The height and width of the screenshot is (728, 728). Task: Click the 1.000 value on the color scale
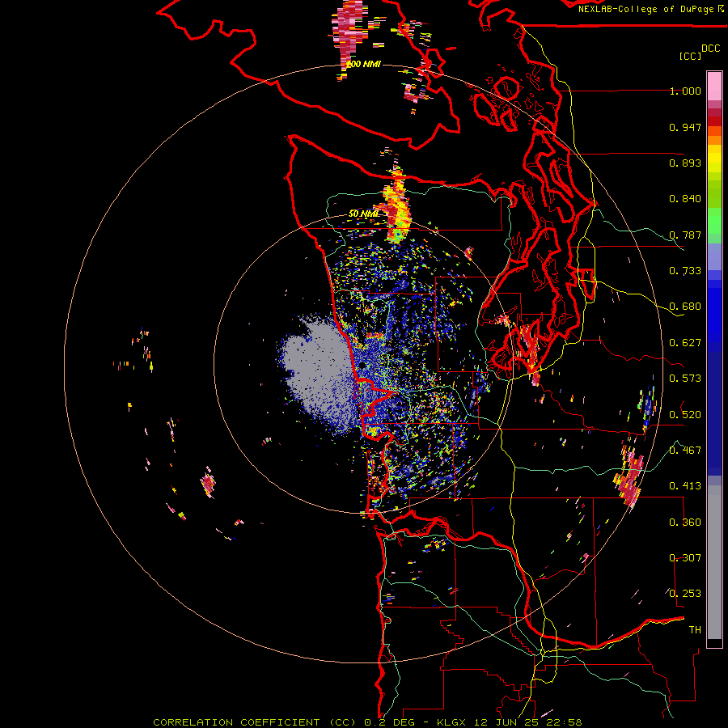pos(685,91)
